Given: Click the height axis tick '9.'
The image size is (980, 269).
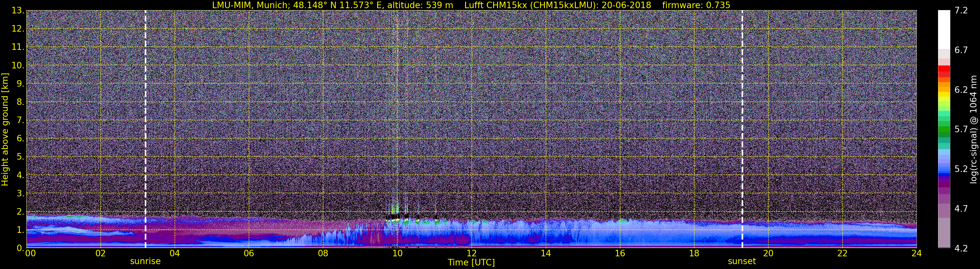Looking at the screenshot, I should pos(20,84).
